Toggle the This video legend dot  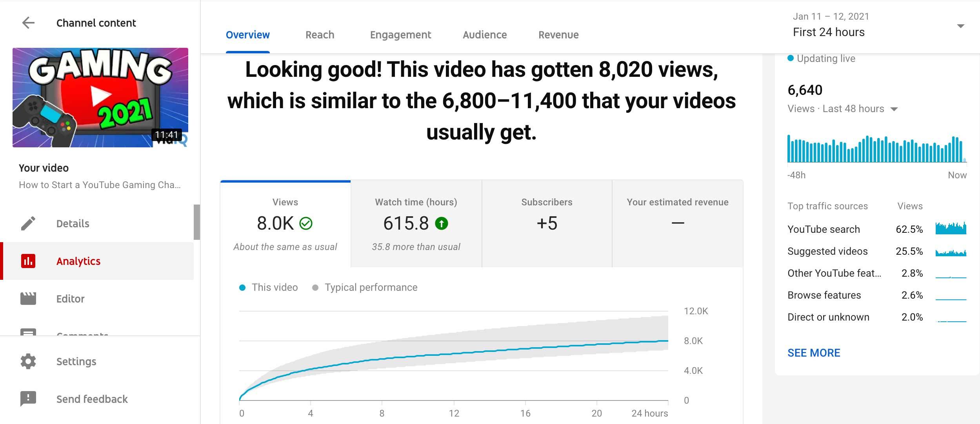[x=242, y=288]
